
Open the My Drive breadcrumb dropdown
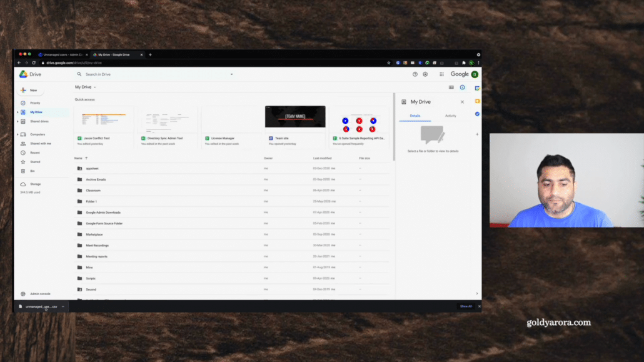tap(86, 87)
